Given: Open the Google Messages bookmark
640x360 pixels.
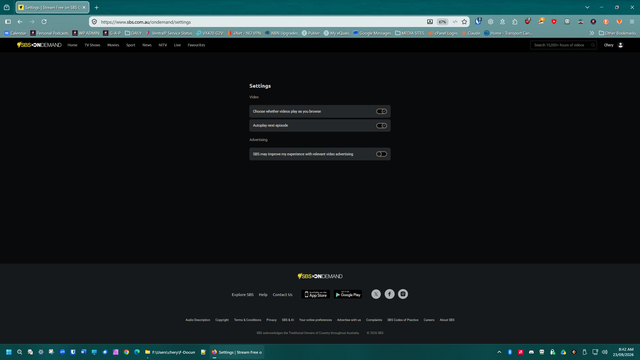Looking at the screenshot, I should tap(372, 33).
